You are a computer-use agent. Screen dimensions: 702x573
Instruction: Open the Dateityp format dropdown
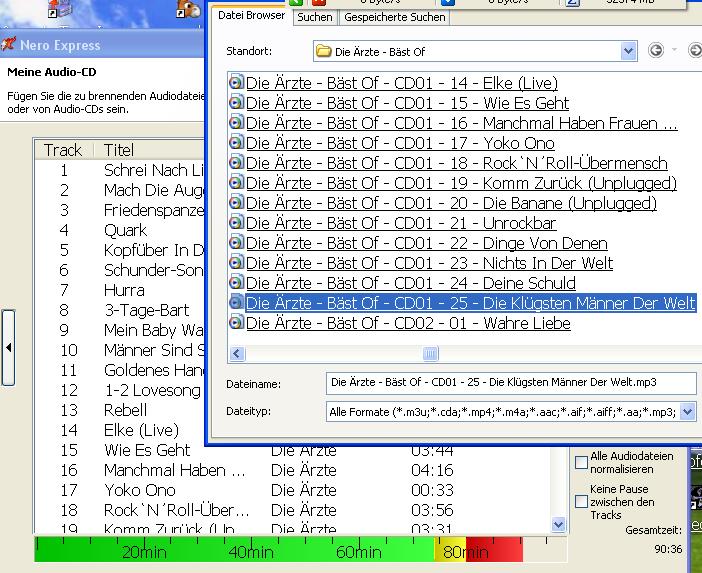pos(688,411)
